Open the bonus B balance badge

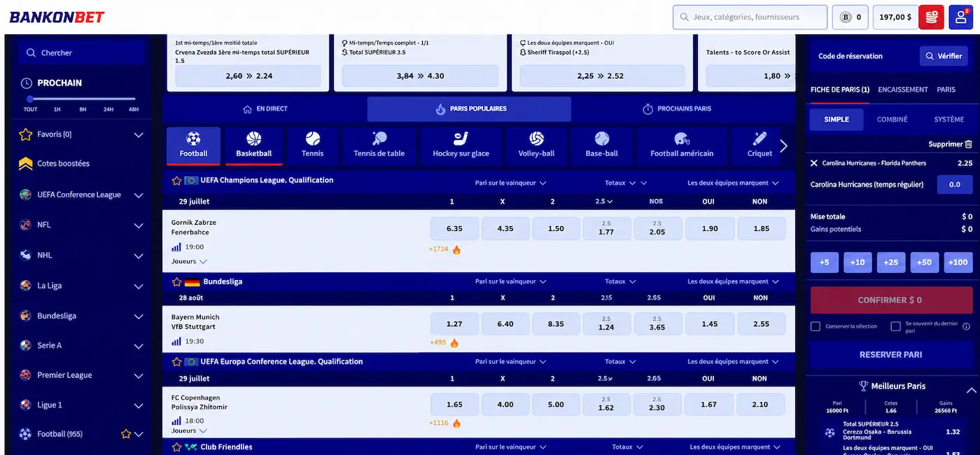tap(850, 17)
